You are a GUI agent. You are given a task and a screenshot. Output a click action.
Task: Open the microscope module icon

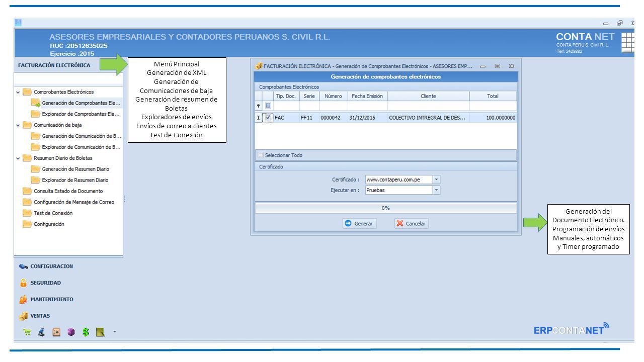pyautogui.click(x=41, y=332)
